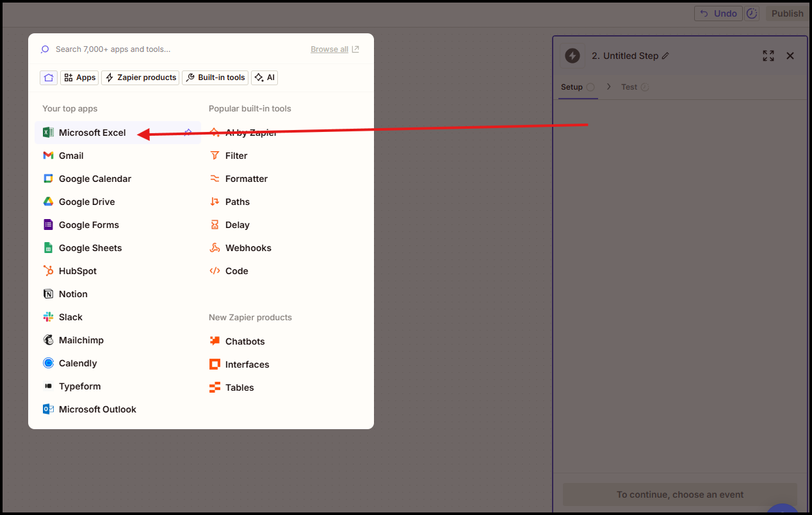Click the Microsoft Excel app icon
The image size is (812, 515).
tap(48, 133)
